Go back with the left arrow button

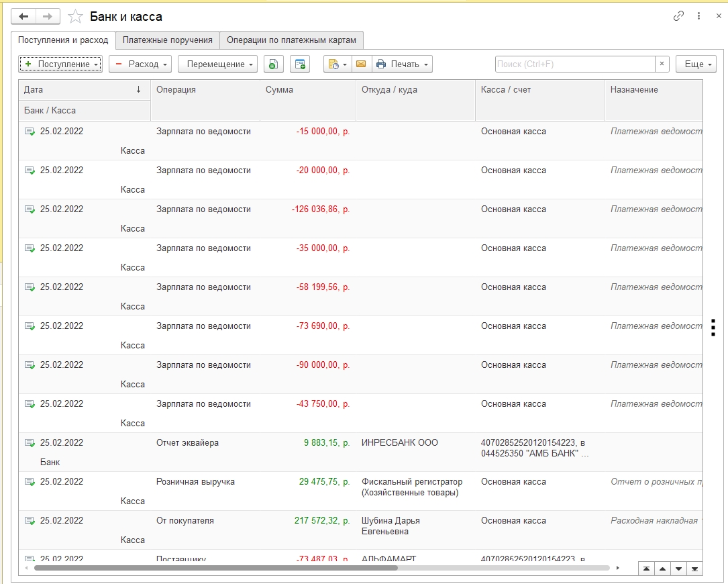[x=23, y=17]
